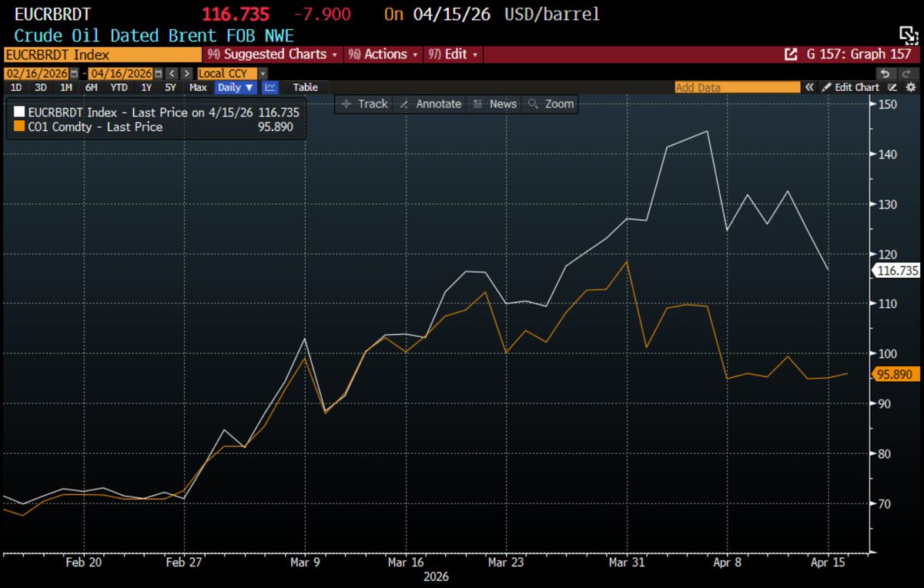
Task: Shift date range forward with right arrow
Action: pos(187,73)
